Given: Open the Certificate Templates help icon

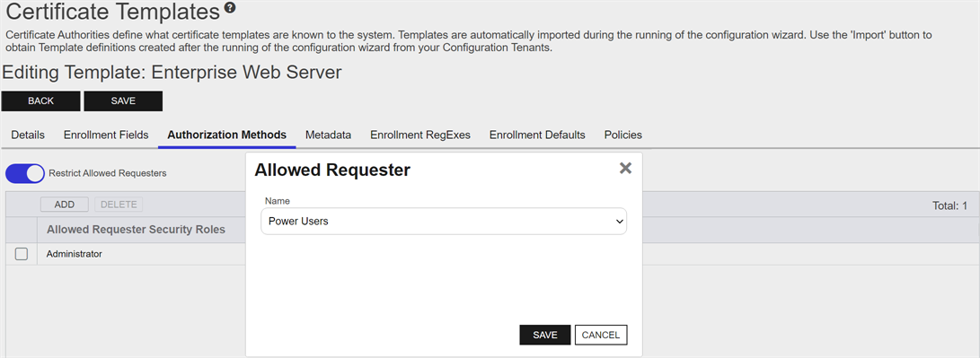Looking at the screenshot, I should coord(231,8).
